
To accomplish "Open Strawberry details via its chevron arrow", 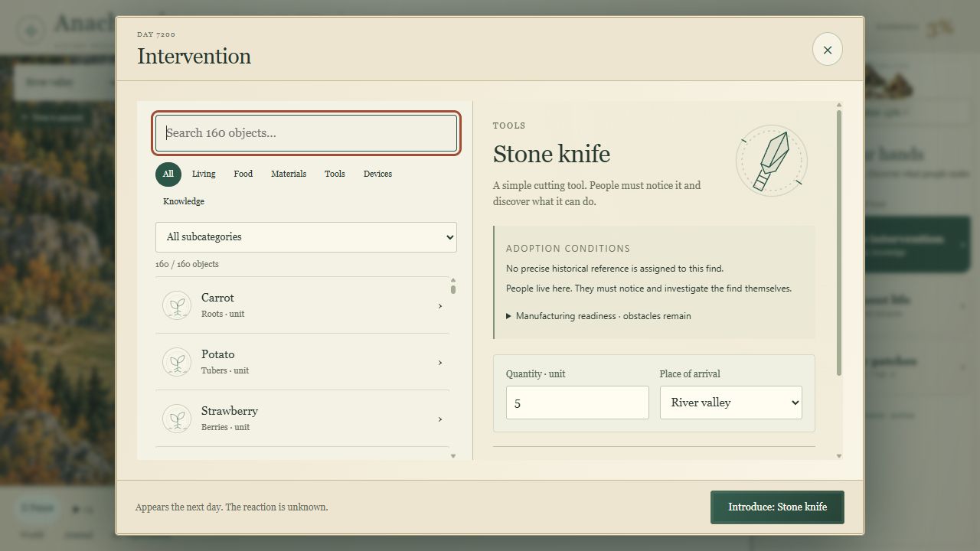I will click(439, 419).
